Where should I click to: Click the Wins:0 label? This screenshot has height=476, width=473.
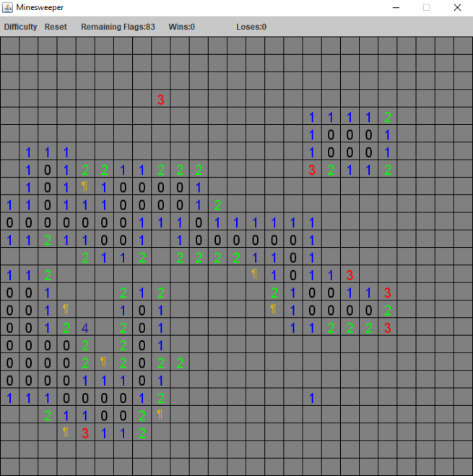tap(181, 27)
